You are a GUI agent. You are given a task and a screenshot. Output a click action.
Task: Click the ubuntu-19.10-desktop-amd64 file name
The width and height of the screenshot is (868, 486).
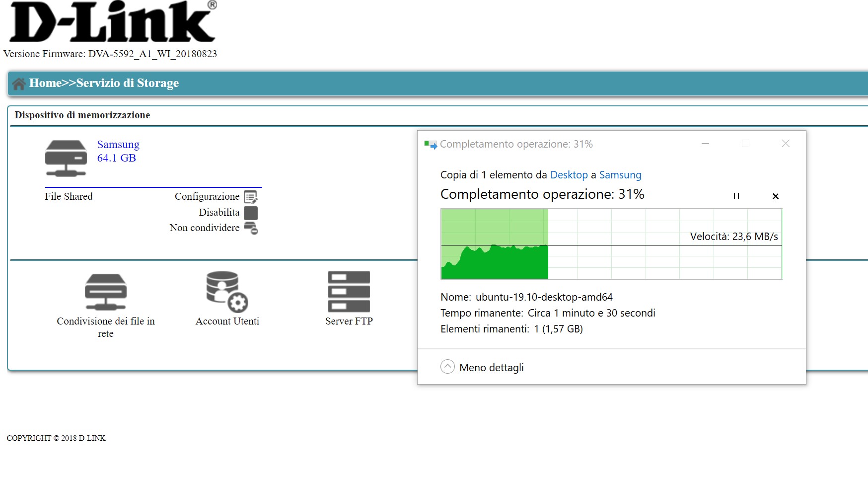point(544,297)
